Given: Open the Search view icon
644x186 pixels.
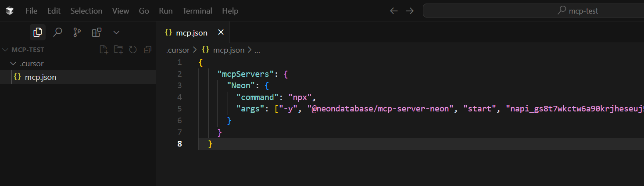Looking at the screenshot, I should click(x=57, y=32).
